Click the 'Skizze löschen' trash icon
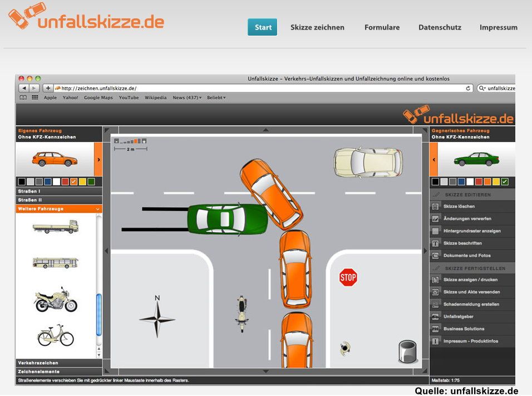This screenshot has width=532, height=396. (x=436, y=206)
